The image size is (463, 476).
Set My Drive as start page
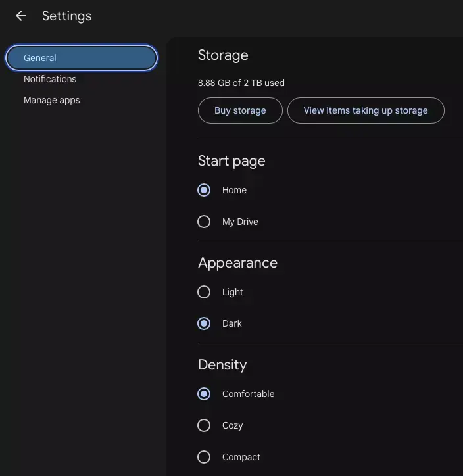coord(204,222)
